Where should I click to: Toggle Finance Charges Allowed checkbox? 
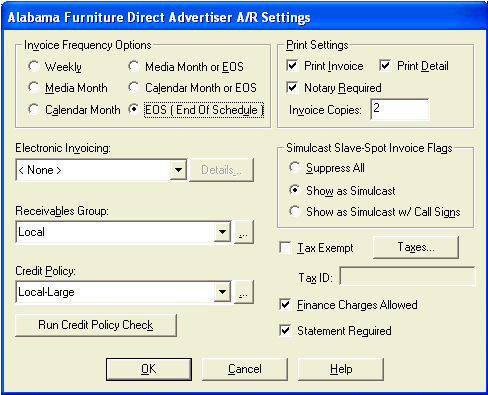pos(285,305)
